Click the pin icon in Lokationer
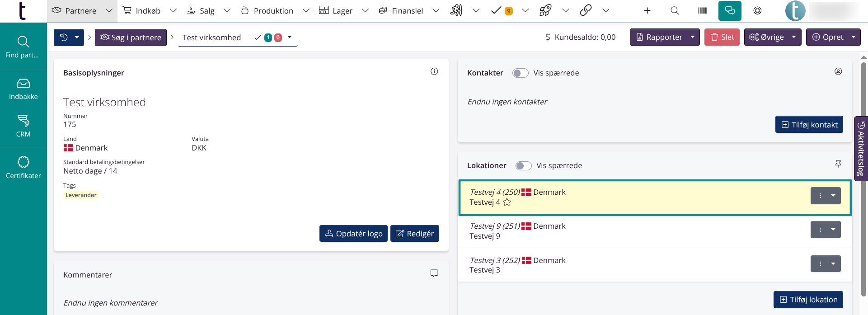 pyautogui.click(x=838, y=164)
